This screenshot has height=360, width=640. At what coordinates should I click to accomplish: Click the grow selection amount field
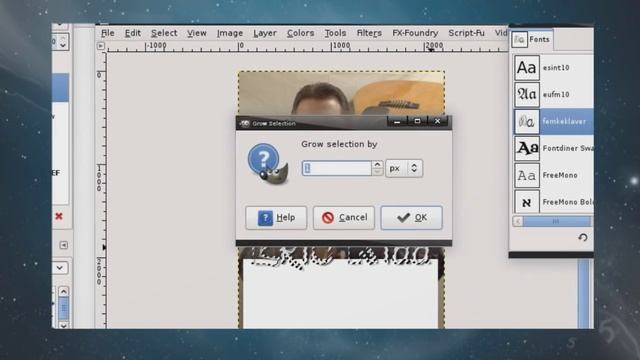(x=337, y=168)
